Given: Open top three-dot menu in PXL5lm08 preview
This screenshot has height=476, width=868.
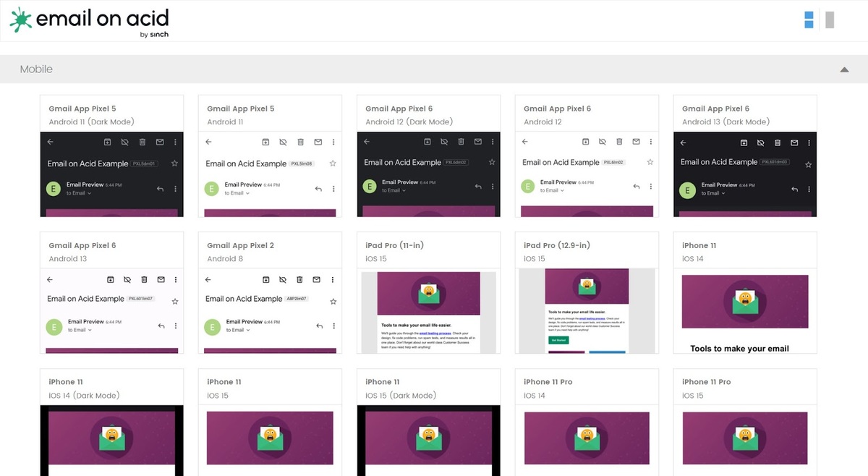Looking at the screenshot, I should pyautogui.click(x=333, y=142).
